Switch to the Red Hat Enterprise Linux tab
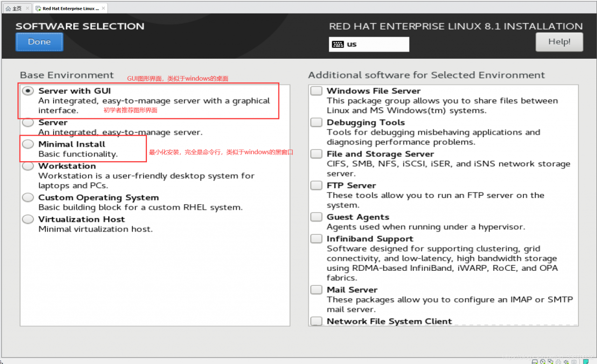The image size is (597, 364). [70, 8]
